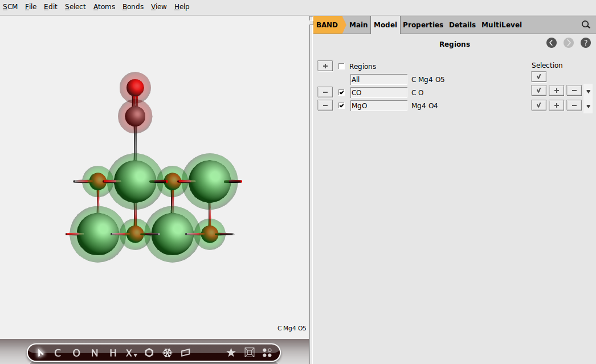Open the Atoms menu

pyautogui.click(x=104, y=6)
